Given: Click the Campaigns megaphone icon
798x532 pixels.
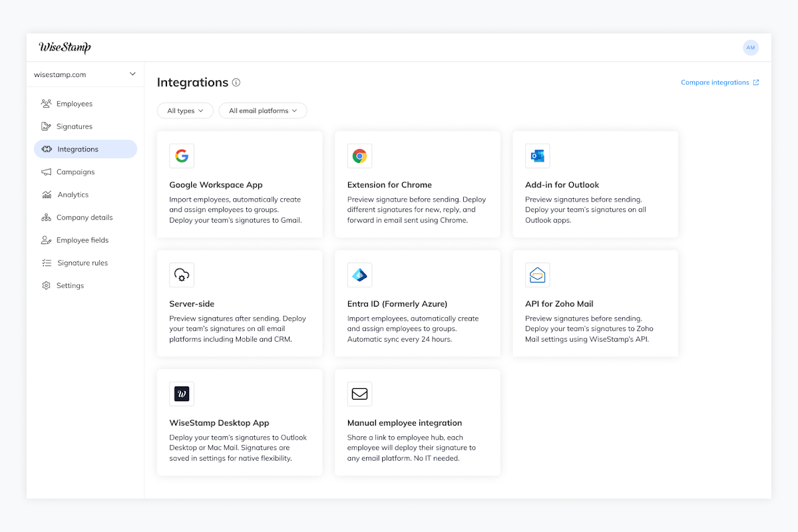Looking at the screenshot, I should coord(47,172).
